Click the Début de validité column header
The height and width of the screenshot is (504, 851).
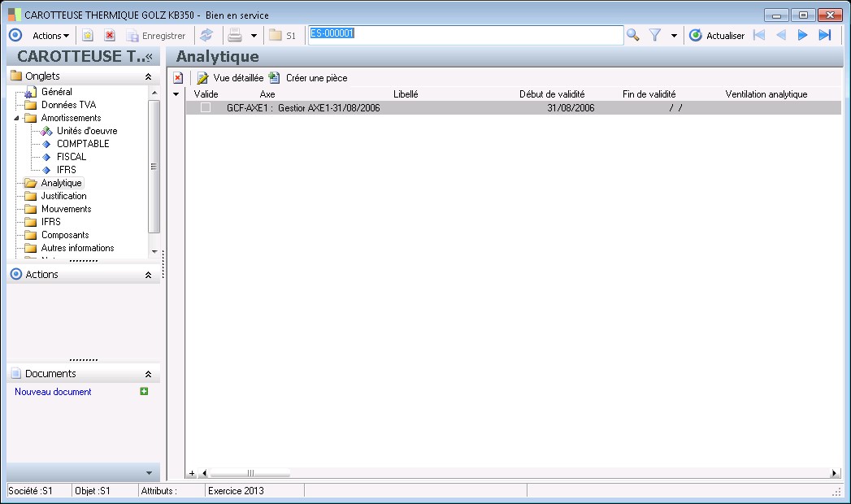coord(551,94)
